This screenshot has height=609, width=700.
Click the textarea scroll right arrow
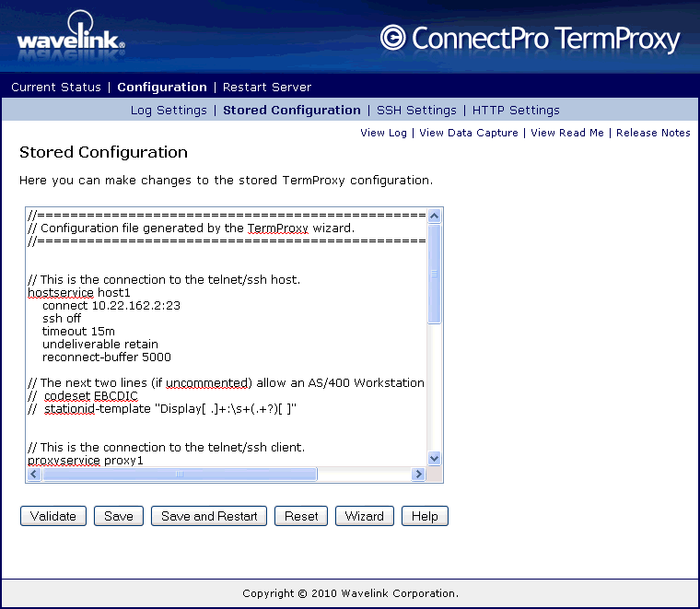pos(418,474)
